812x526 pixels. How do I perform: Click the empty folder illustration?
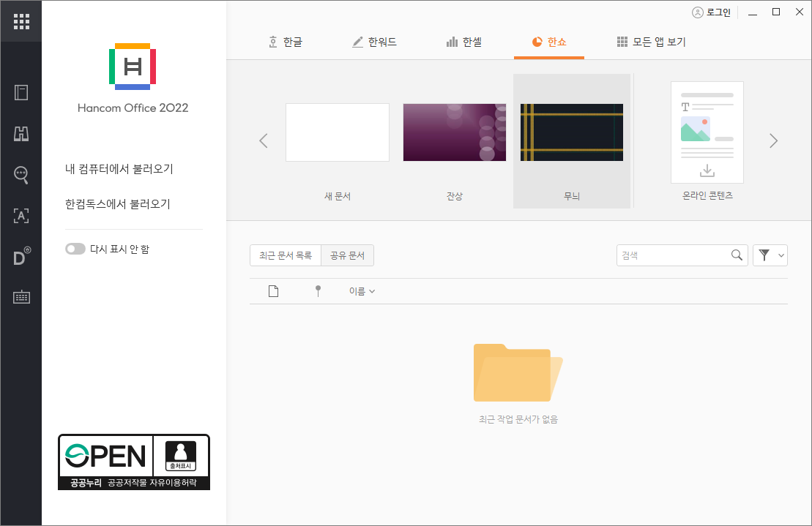[x=518, y=373]
